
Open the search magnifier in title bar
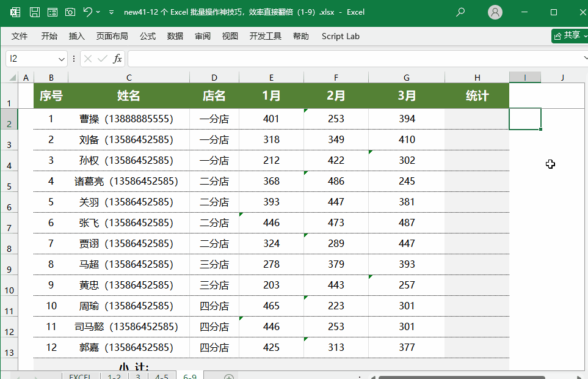pyautogui.click(x=460, y=12)
